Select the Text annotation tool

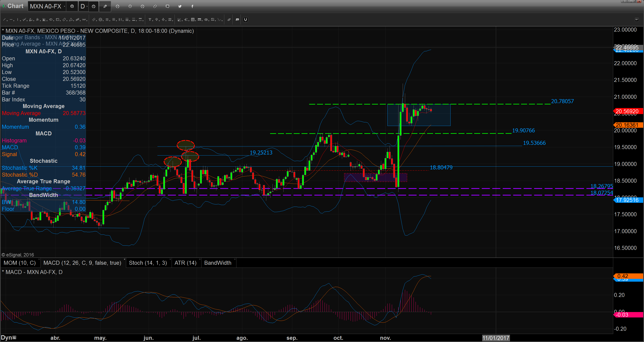(x=150, y=20)
